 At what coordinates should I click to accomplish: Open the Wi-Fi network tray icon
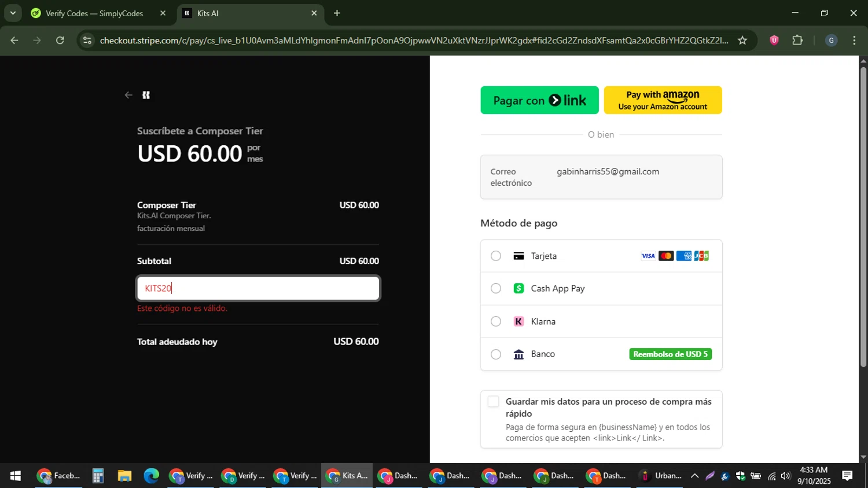771,476
